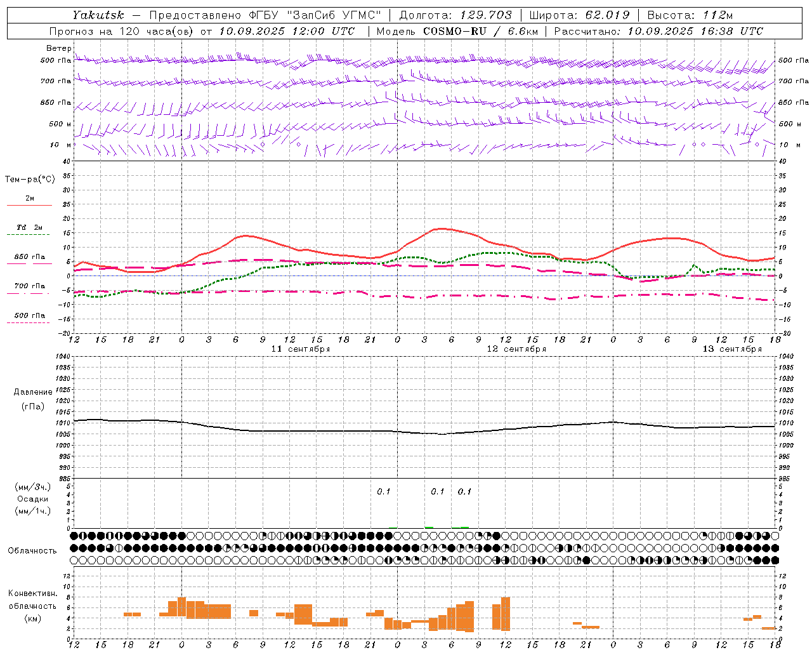The width and height of the screenshot is (812, 650).
Task: Click the "11 сентября" date label
Action: (300, 349)
